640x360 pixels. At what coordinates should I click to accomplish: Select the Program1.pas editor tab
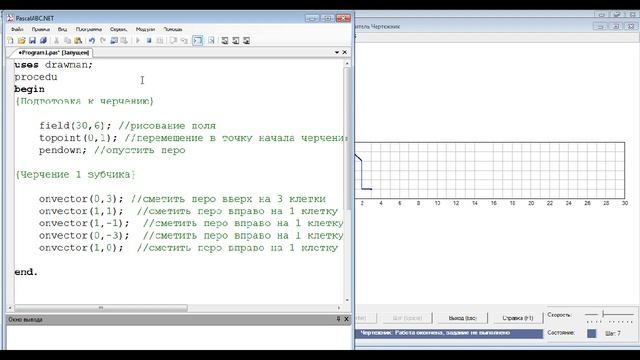(x=53, y=53)
